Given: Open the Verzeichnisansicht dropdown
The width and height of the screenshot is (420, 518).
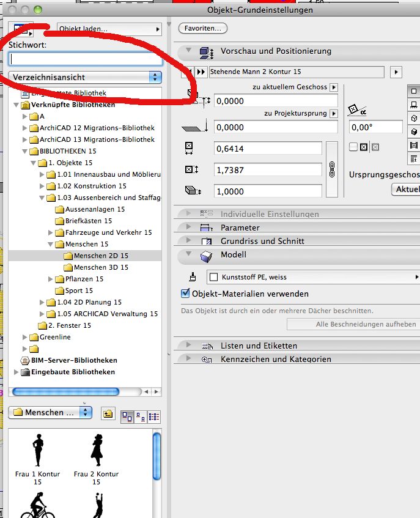Looking at the screenshot, I should click(x=86, y=77).
